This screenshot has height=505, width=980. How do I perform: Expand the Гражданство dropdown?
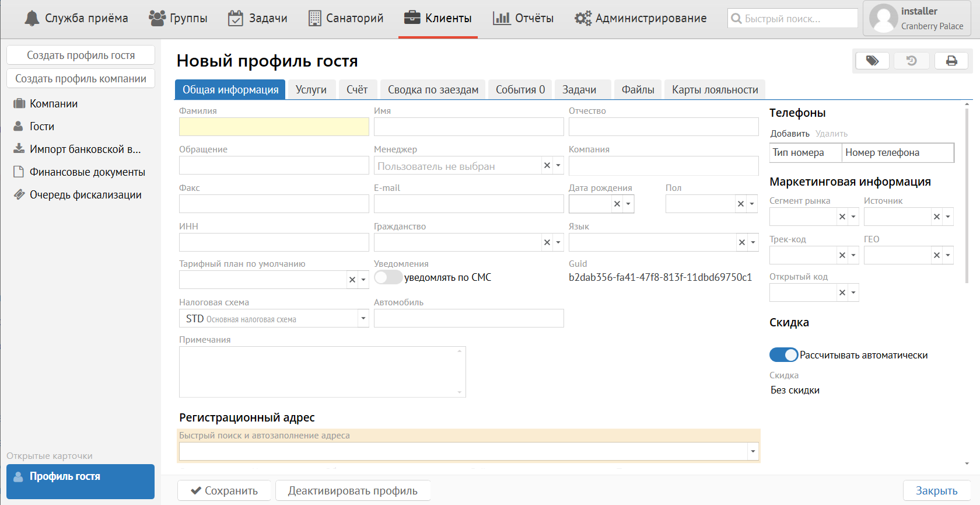click(558, 242)
